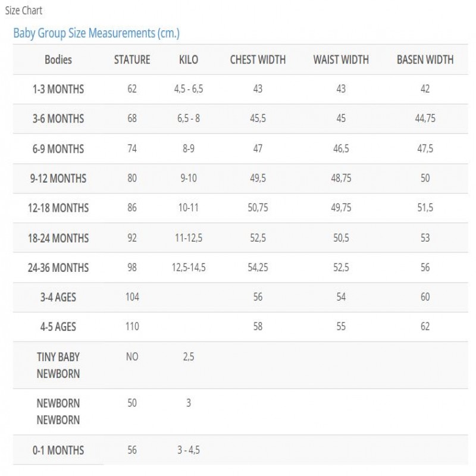Click the Size Chart title text

click(x=24, y=11)
